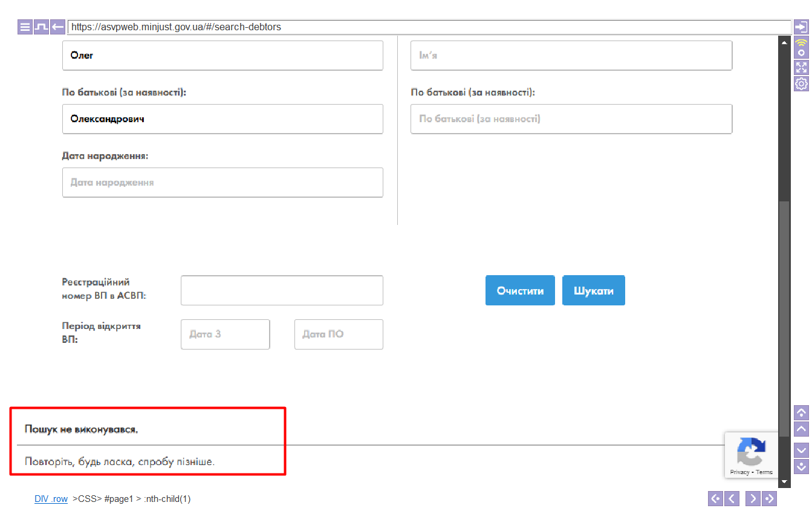The width and height of the screenshot is (812, 511).
Task: Open the hamburger menu beside the URL bar
Action: point(25,27)
